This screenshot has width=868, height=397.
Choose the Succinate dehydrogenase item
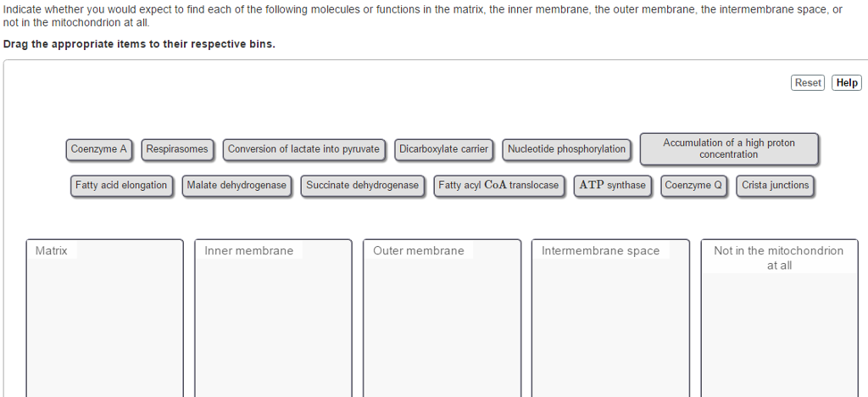362,186
